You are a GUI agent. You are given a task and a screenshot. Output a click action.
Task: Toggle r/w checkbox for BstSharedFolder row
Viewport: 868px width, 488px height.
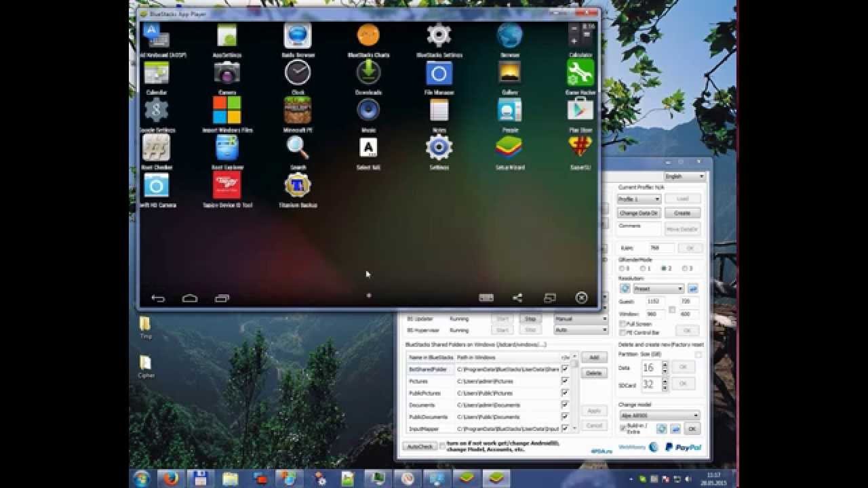point(565,369)
